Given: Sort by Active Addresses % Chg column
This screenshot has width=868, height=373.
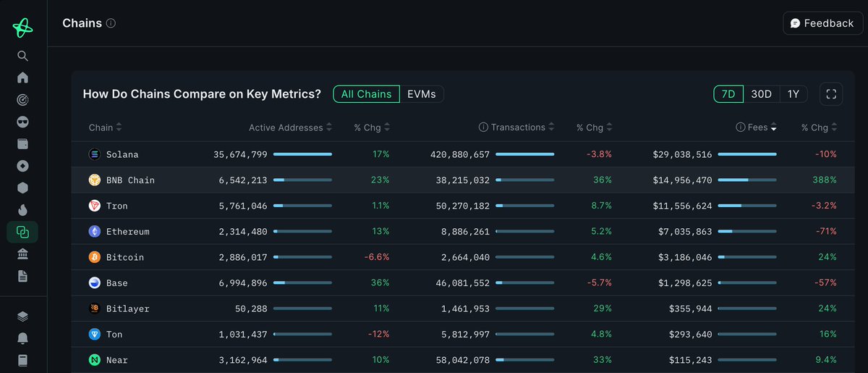Looking at the screenshot, I should click(x=372, y=127).
